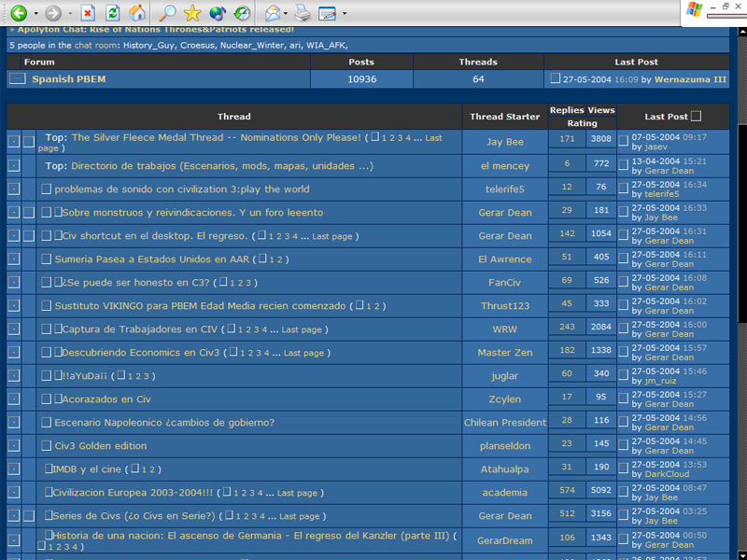View profile of Chilean President
This screenshot has height=560, width=747.
coord(505,423)
